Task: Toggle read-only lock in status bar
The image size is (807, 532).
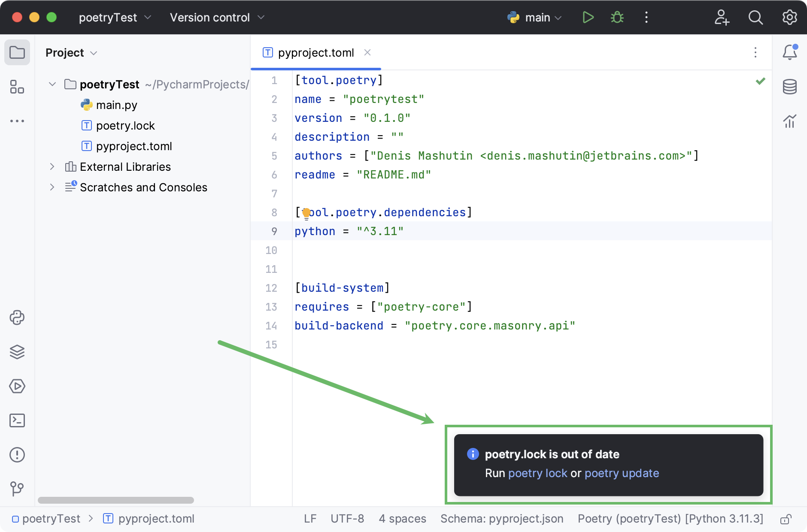Action: (x=786, y=519)
